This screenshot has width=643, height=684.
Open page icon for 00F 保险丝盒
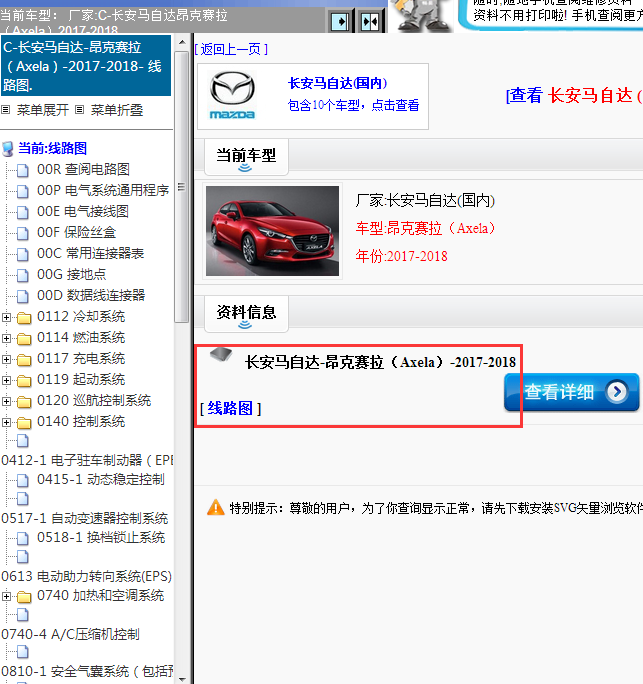[23, 233]
